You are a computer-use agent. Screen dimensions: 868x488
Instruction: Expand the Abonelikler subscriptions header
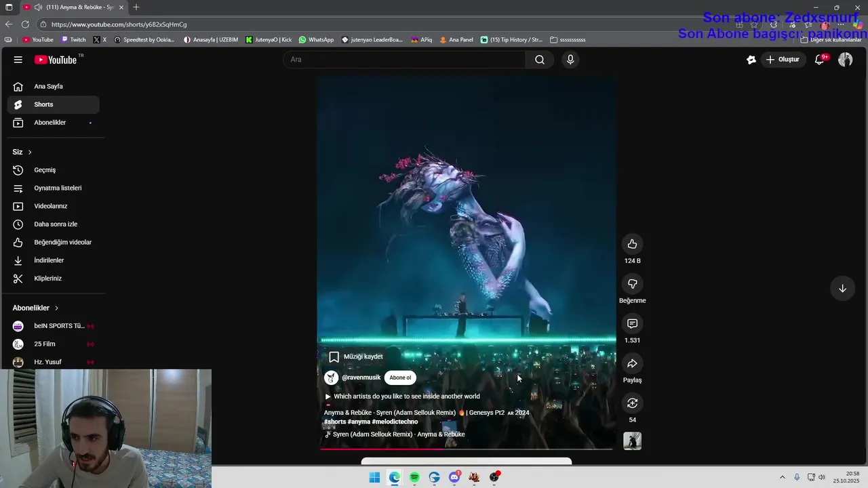(x=36, y=308)
